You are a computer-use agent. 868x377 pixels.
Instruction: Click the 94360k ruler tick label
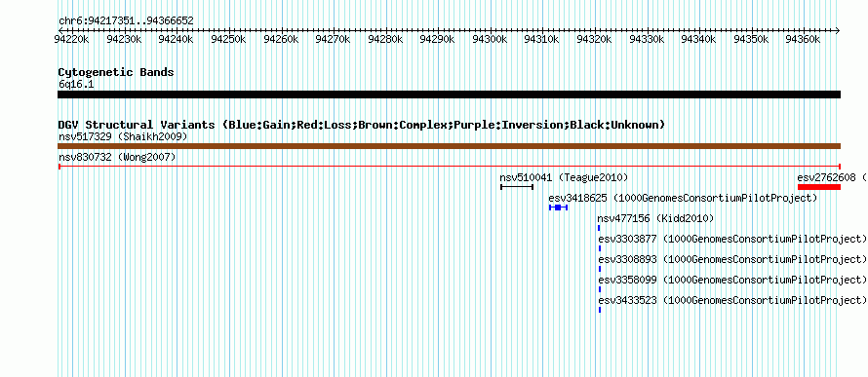803,39
